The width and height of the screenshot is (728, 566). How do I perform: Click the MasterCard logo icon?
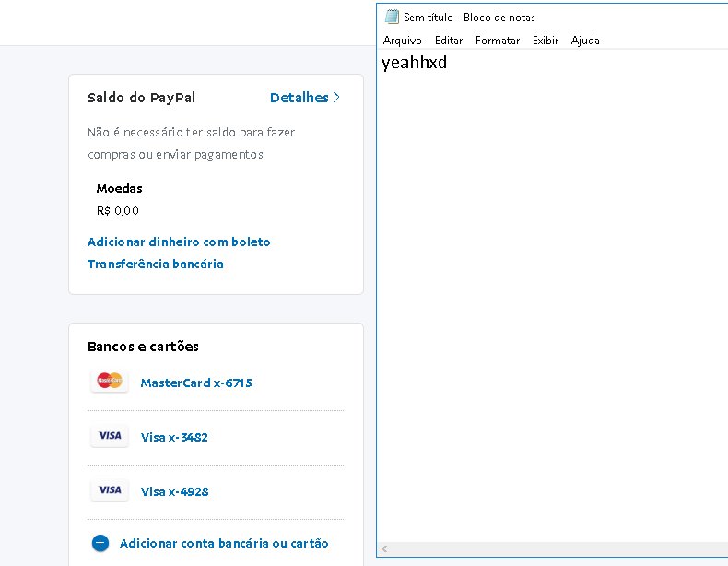(x=110, y=382)
